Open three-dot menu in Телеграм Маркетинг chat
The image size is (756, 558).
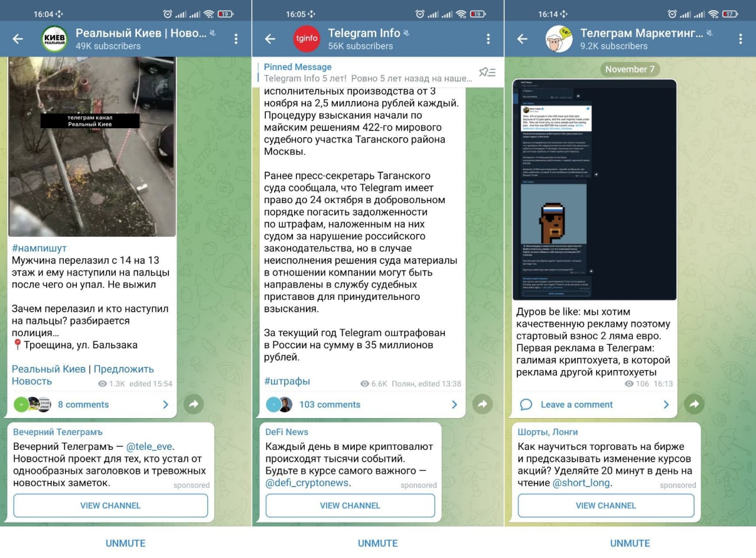tap(740, 39)
